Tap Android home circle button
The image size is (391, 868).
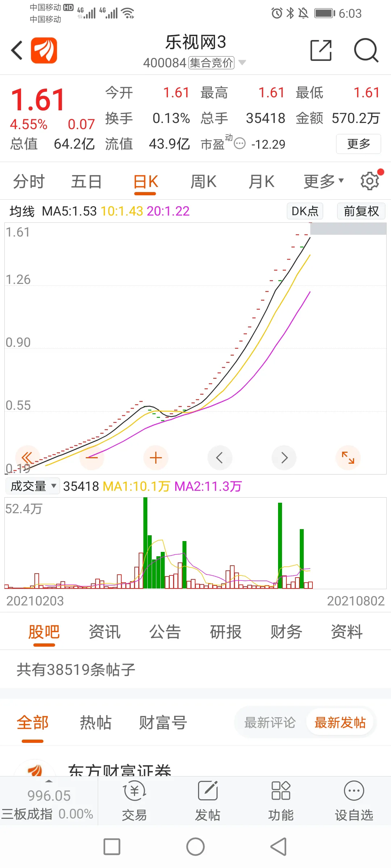pyautogui.click(x=195, y=847)
